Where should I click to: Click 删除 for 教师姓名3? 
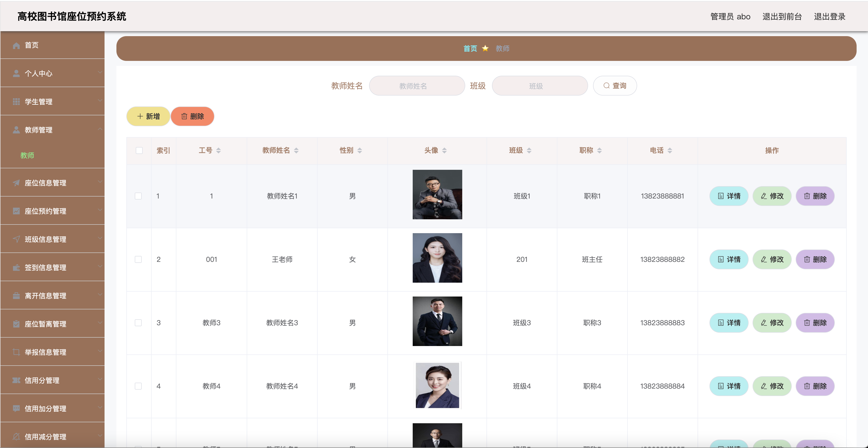click(x=815, y=323)
